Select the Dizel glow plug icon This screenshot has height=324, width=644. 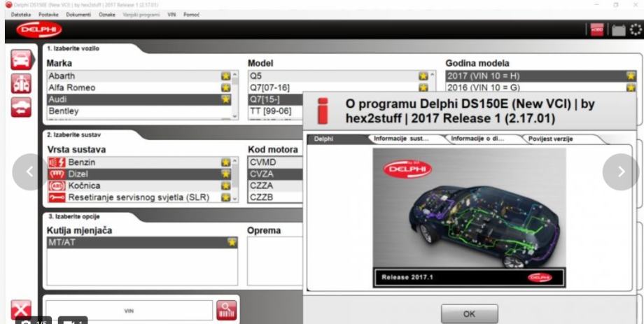pyautogui.click(x=57, y=174)
